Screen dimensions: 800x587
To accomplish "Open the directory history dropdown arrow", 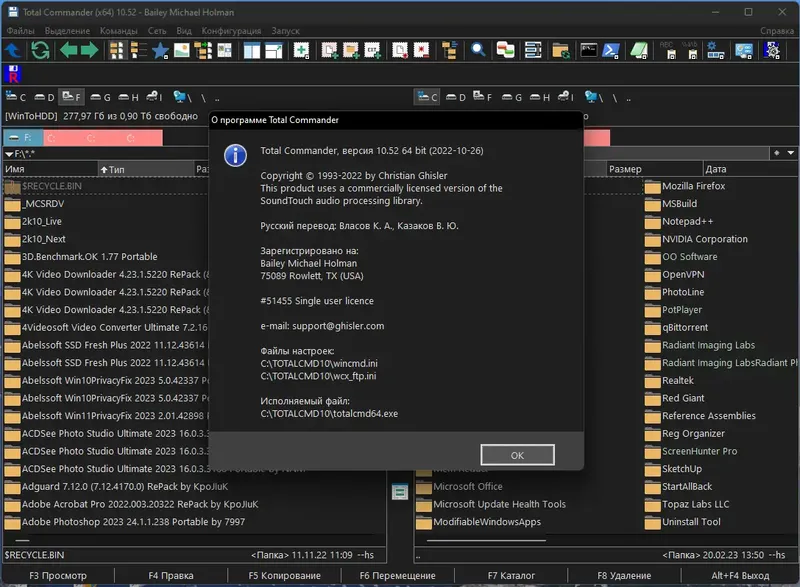I will pyautogui.click(x=791, y=153).
